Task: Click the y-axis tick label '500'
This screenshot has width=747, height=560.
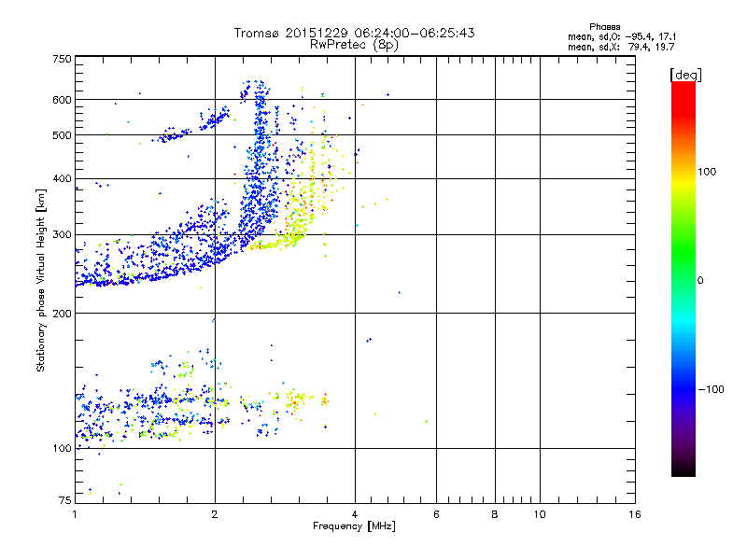Action: (x=62, y=135)
